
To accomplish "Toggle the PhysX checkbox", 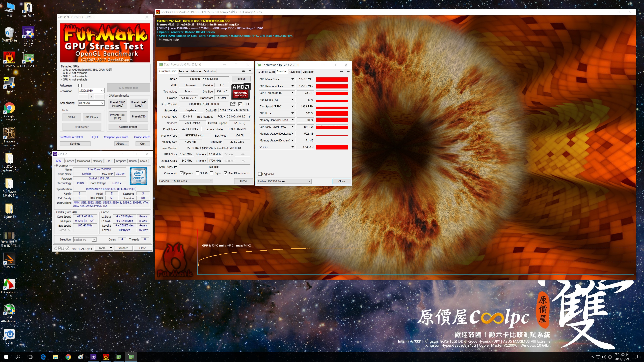I will 211,173.
